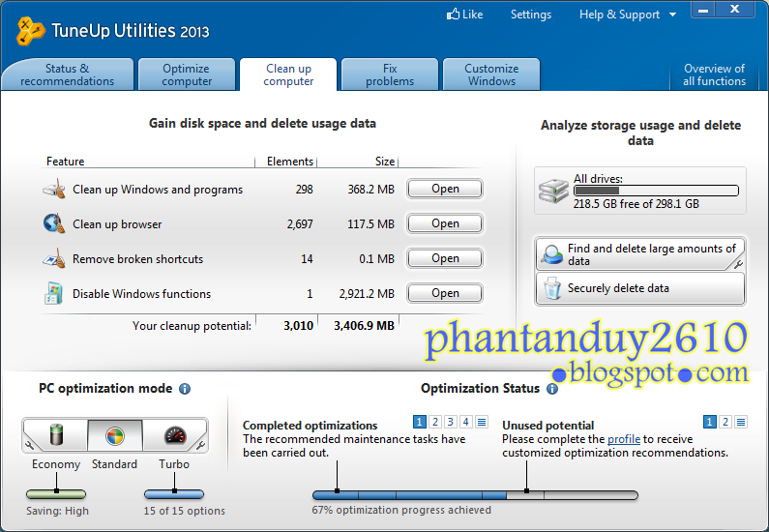Screen dimensions: 769x532
Task: Follow the profile link in Unused potential
Action: tap(623, 439)
